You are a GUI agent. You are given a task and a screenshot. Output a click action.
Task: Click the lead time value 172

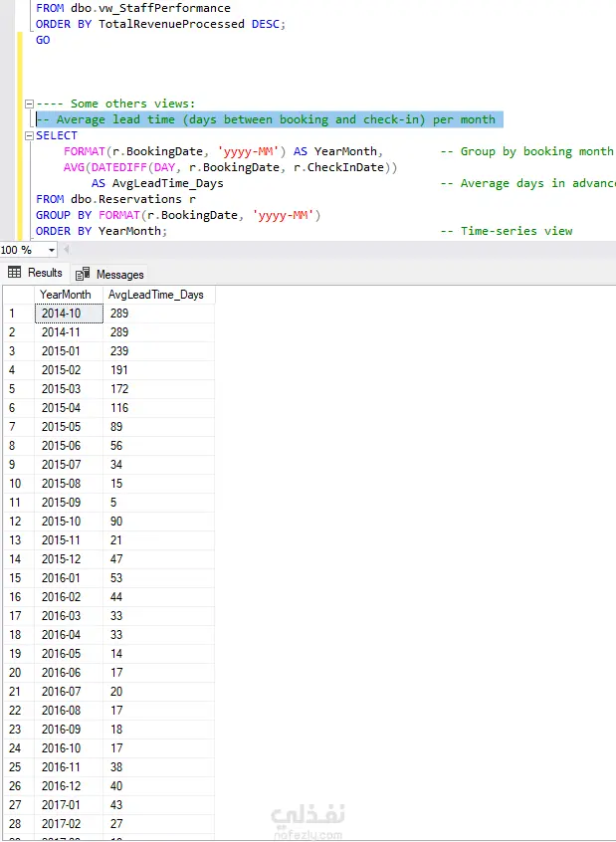click(x=158, y=389)
